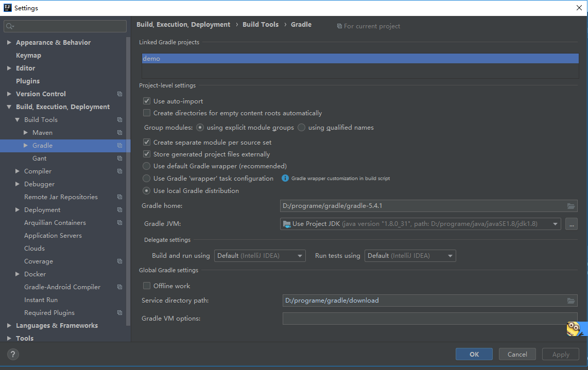Expand the Maven node
Screen dimensions: 588x370
pos(26,133)
